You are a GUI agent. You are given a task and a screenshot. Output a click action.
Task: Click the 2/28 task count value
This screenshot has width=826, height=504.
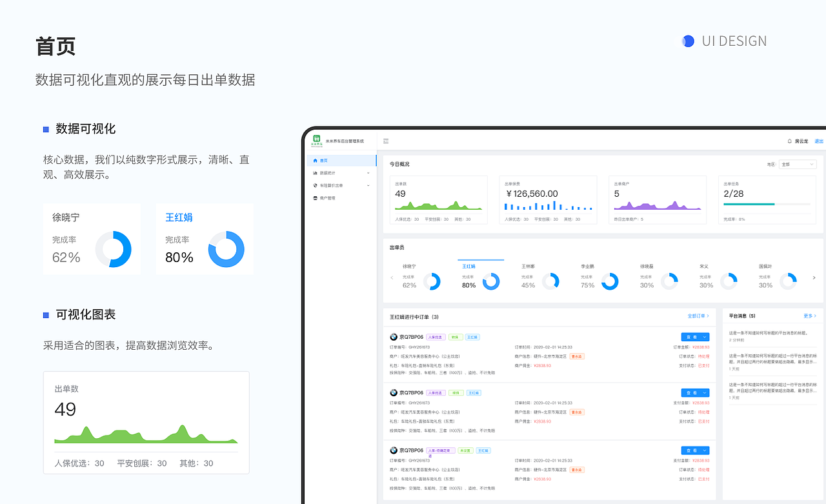point(734,194)
